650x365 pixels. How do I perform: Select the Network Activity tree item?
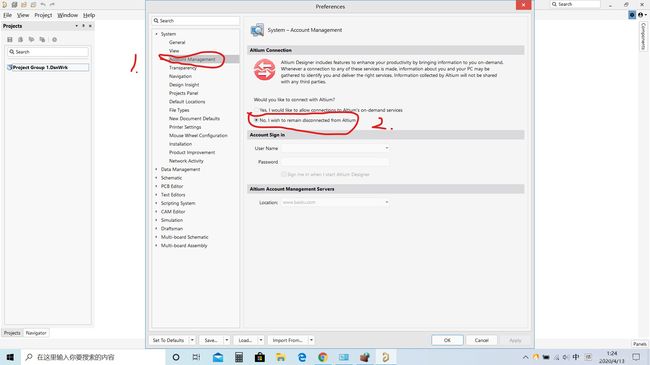186,161
